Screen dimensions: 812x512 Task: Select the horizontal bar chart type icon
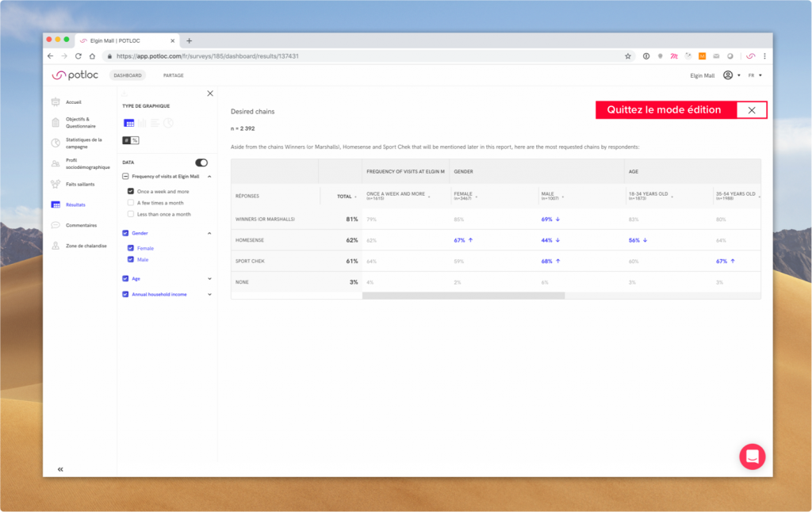(x=155, y=123)
